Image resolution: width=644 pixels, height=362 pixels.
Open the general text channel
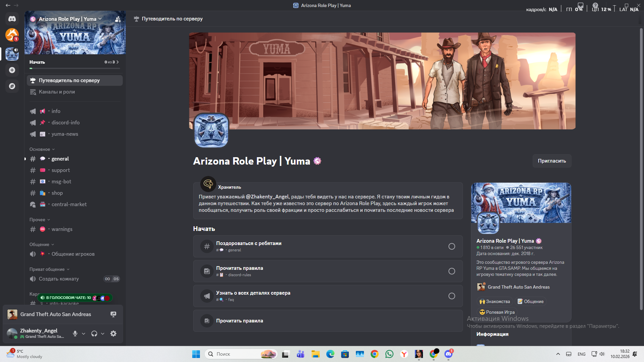75,159
